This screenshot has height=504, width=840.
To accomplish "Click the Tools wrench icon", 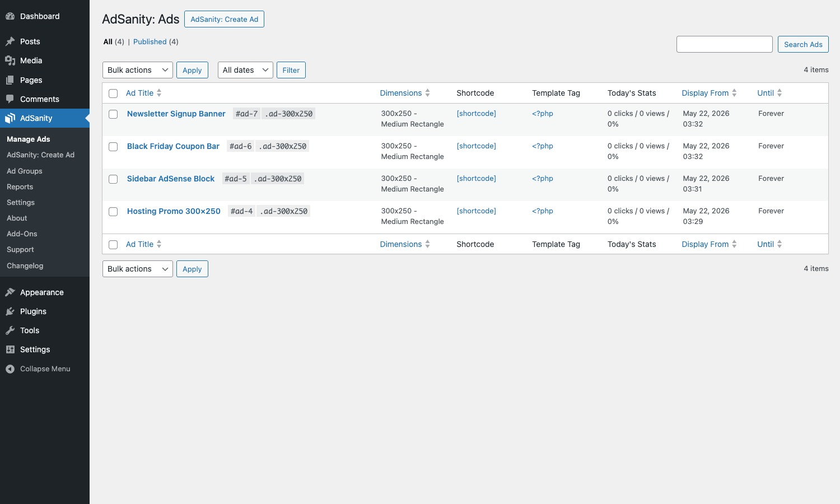I will (x=10, y=330).
